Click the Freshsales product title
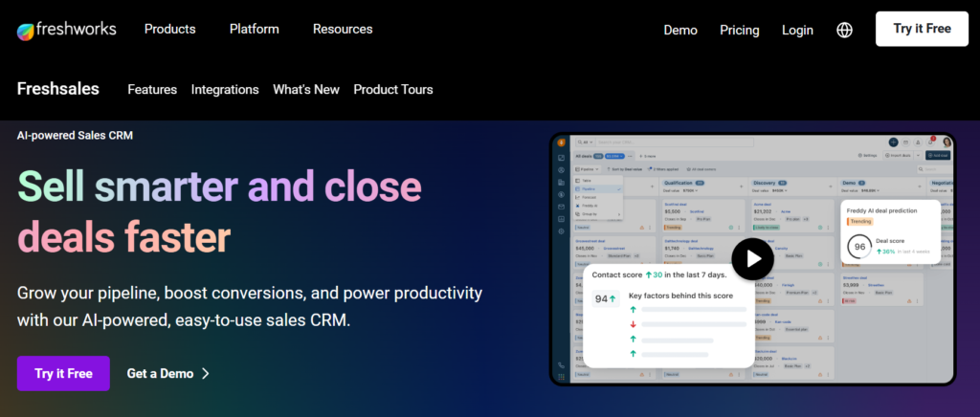The image size is (980, 417). [x=58, y=89]
